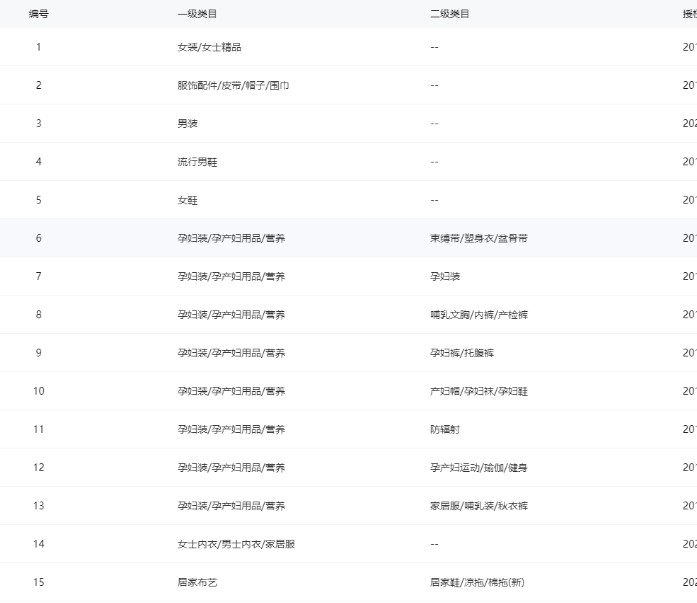Select row number 11 cell
The image size is (697, 603).
click(x=39, y=429)
